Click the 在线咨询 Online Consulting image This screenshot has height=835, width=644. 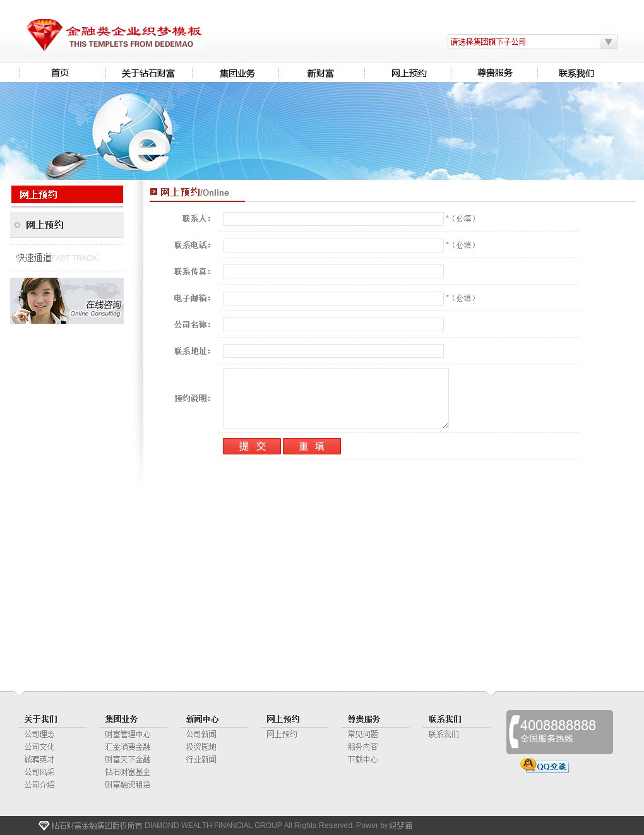pyautogui.click(x=67, y=301)
